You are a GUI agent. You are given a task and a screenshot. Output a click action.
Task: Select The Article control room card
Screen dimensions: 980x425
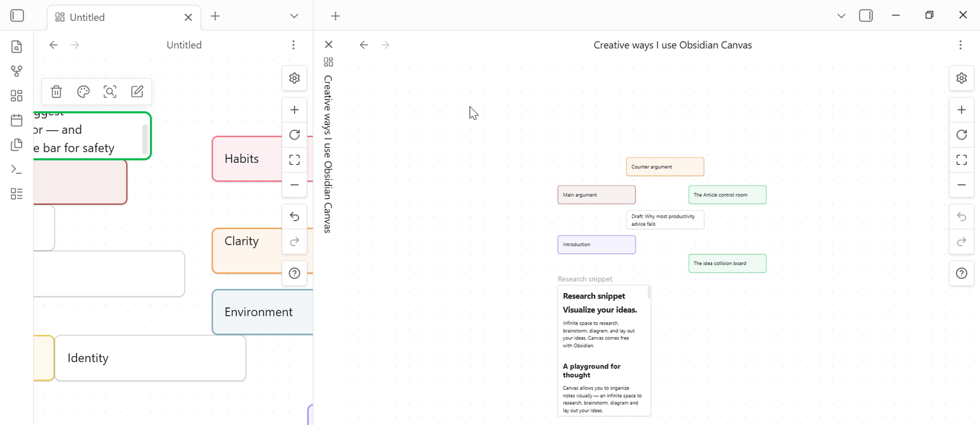click(x=728, y=195)
